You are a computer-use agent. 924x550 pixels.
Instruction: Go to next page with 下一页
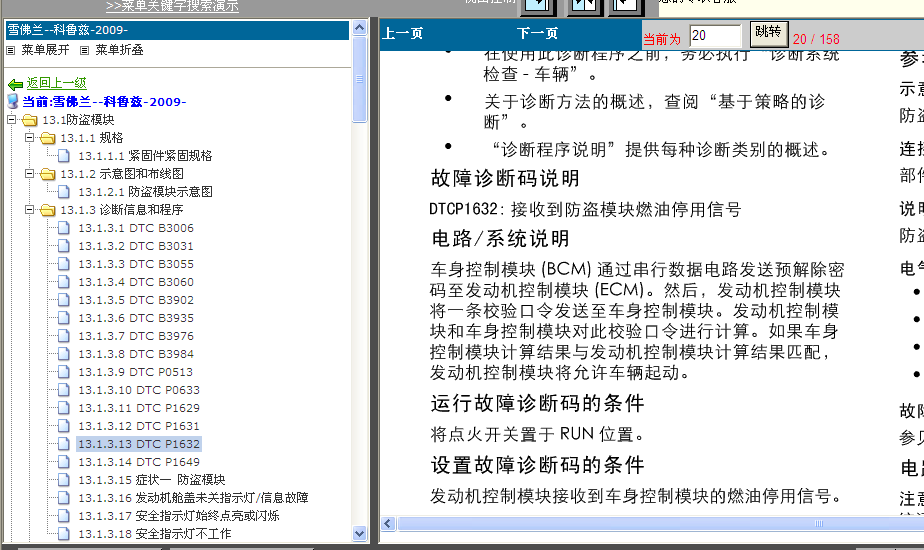click(537, 34)
